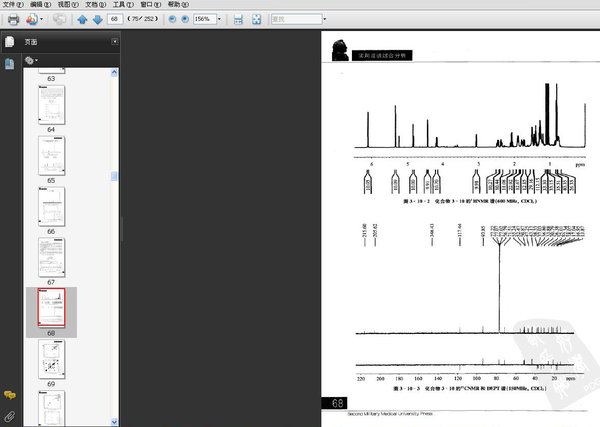The image size is (600, 427).
Task: Click the fit full page icon
Action: [256, 19]
